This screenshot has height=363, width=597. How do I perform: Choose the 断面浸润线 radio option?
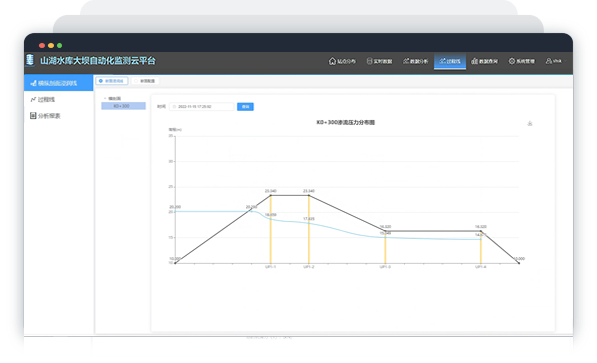(112, 81)
